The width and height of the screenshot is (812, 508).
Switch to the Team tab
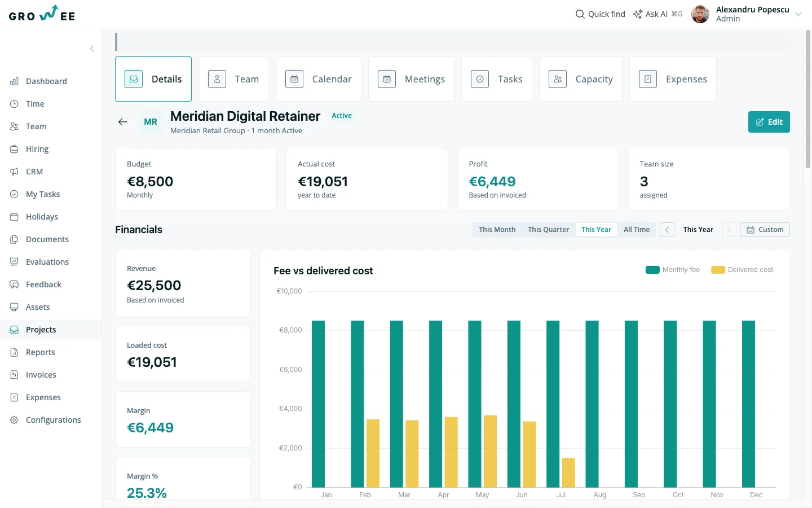(233, 79)
